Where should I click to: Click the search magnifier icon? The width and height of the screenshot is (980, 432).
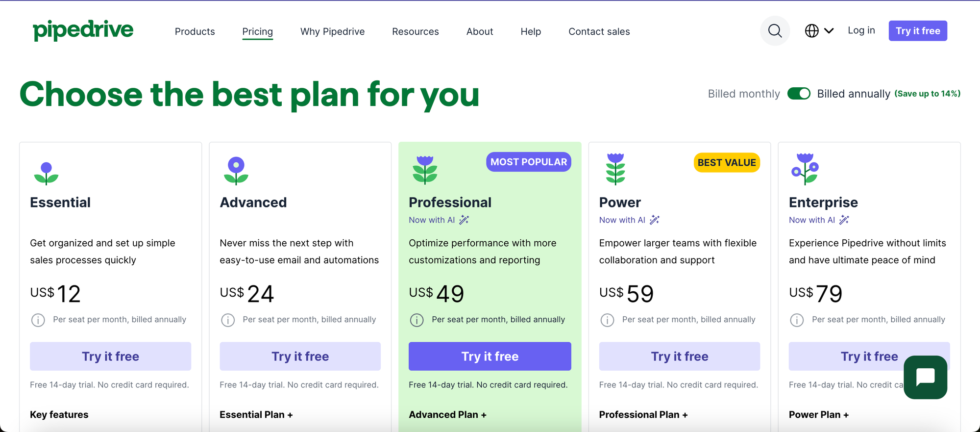[775, 30]
